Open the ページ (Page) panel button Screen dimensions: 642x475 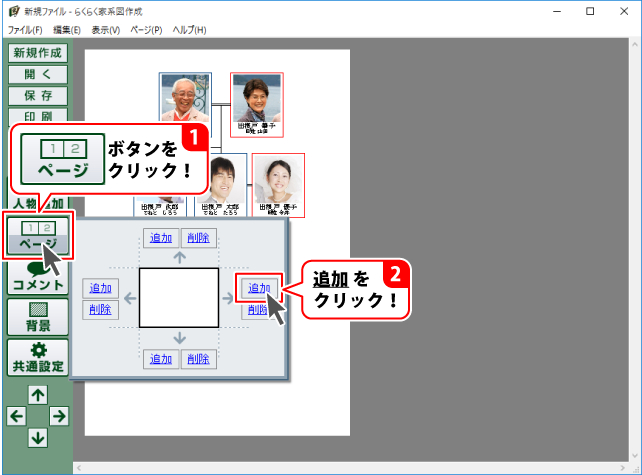pyautogui.click(x=38, y=235)
